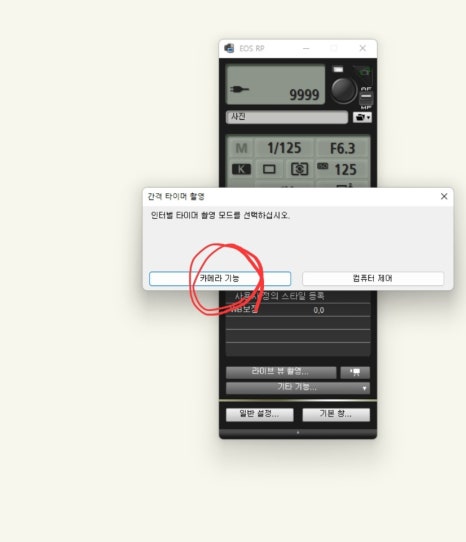Select the single-shot drive mode icon
This screenshot has height=542, width=466.
269,169
